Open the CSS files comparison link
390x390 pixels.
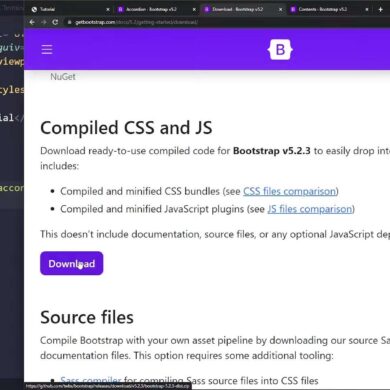[289, 191]
